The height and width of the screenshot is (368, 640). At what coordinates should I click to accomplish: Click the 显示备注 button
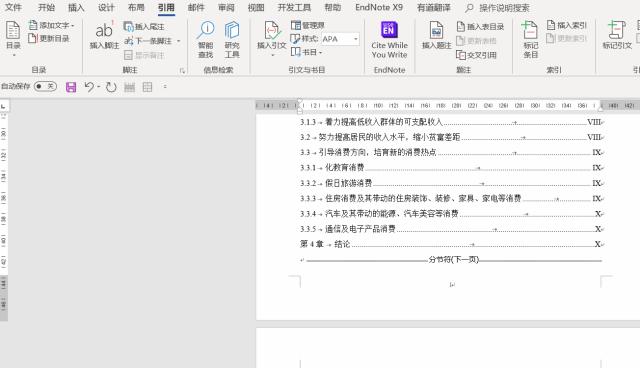click(144, 55)
